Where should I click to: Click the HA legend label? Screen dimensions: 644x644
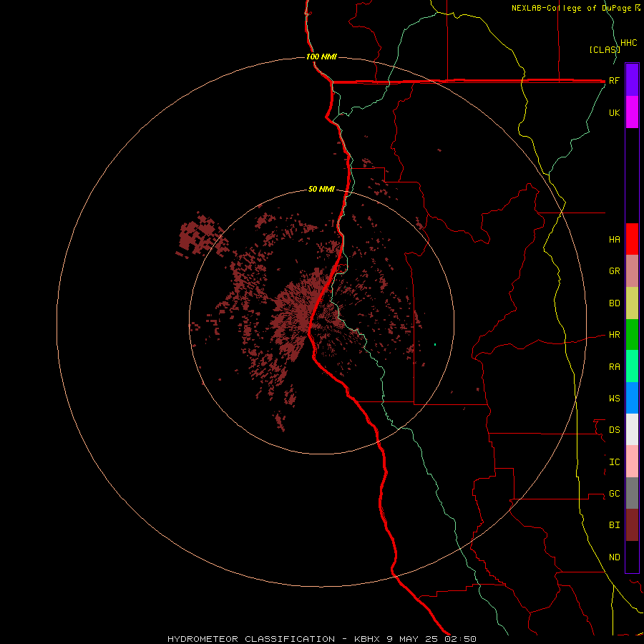[614, 240]
